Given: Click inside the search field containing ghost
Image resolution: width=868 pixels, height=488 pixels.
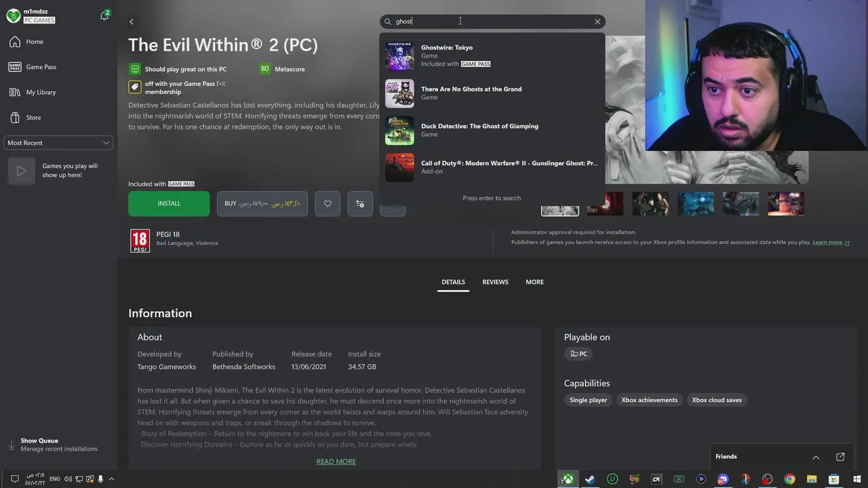Looking at the screenshot, I should (492, 22).
